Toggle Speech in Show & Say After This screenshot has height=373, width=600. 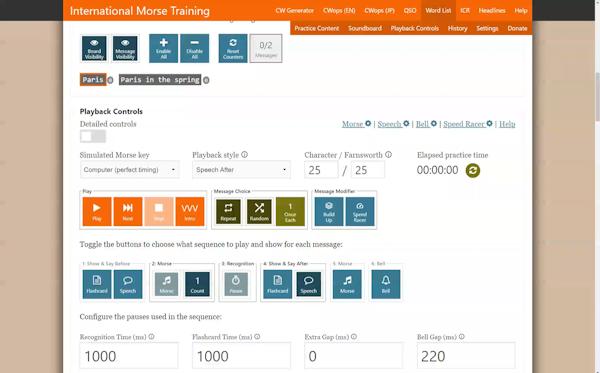coord(308,284)
